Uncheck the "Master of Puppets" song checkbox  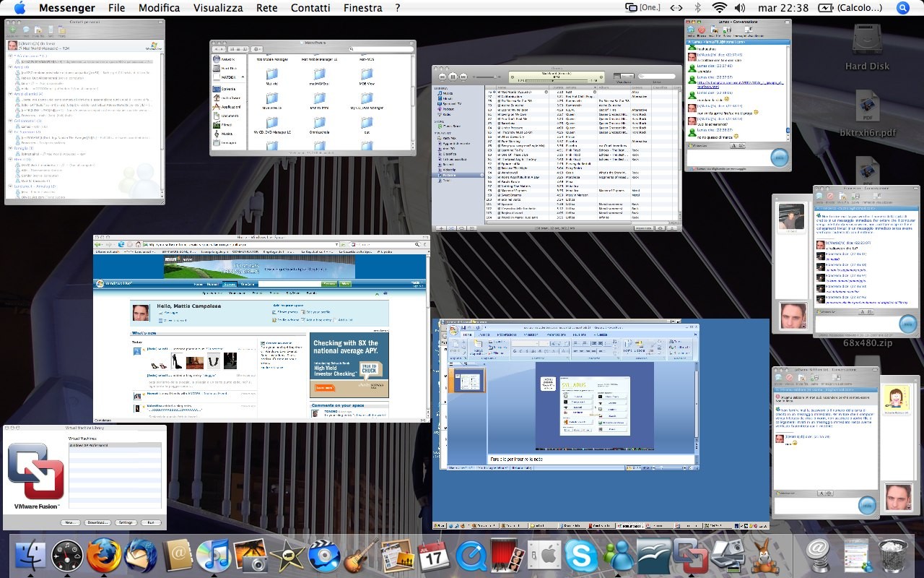click(499, 191)
